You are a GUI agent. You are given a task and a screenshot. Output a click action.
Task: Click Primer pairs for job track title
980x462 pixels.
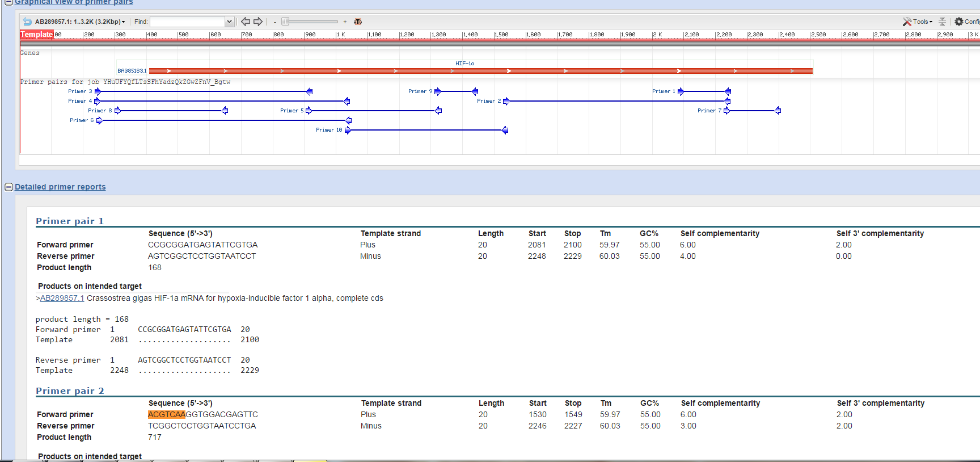coord(125,82)
